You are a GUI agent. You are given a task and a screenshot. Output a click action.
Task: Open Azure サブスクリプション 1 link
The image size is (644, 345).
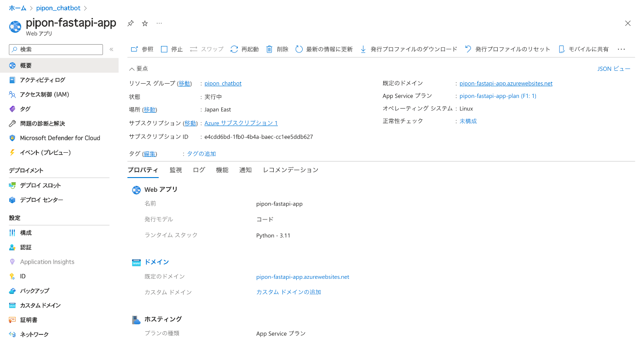241,123
